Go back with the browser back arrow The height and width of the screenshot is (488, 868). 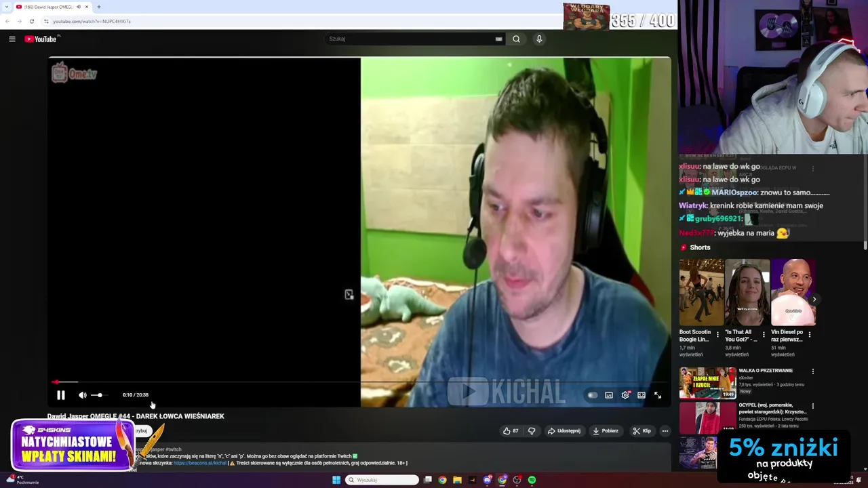point(7,21)
